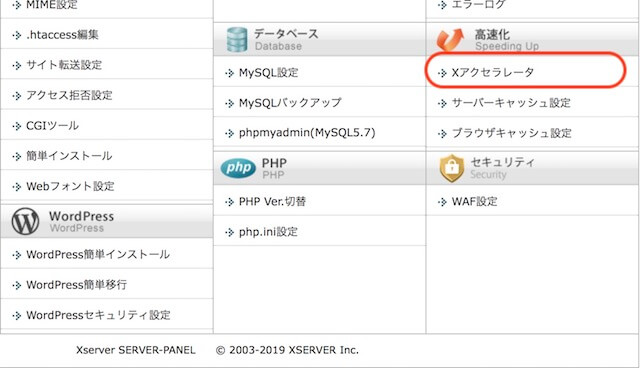Click the blue php logo icon
Screen dimensions: 640x368
[x=238, y=168]
